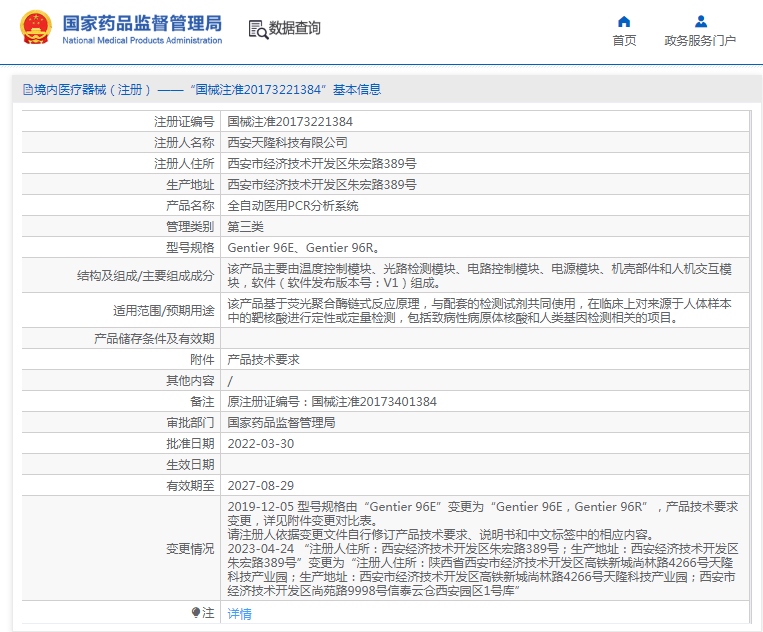
Task: Click the 生效日期 row label
Action: (x=190, y=465)
